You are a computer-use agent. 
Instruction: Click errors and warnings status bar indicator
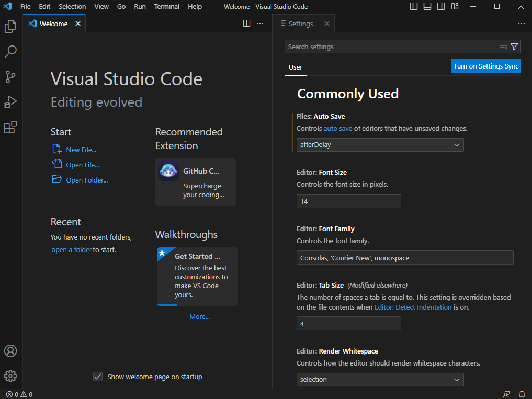[x=19, y=394]
